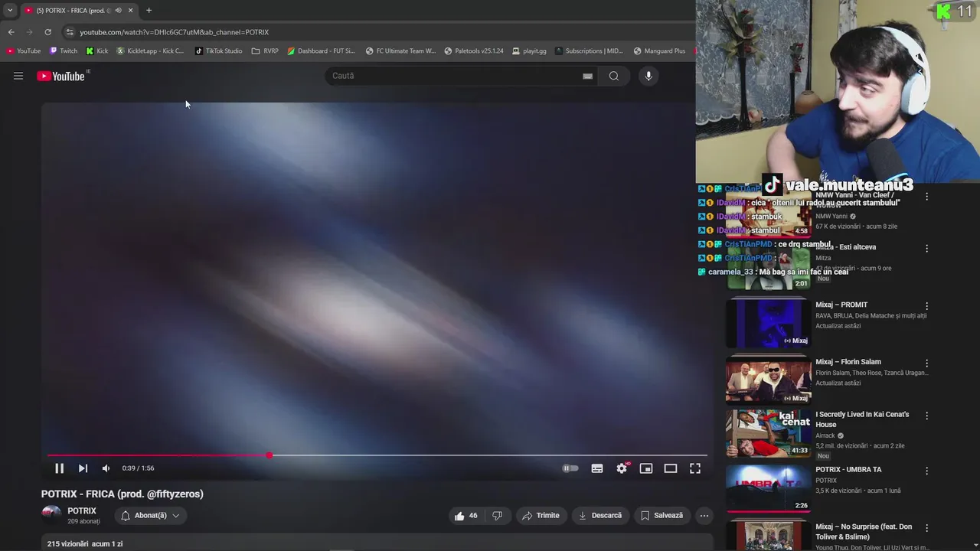Open playit.gg bookmark
This screenshot has height=551, width=980.
coord(529,51)
